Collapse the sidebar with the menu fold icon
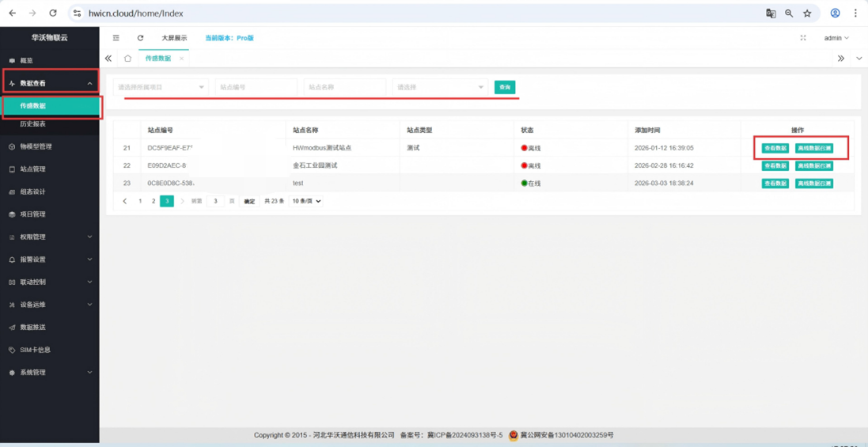 click(x=116, y=38)
